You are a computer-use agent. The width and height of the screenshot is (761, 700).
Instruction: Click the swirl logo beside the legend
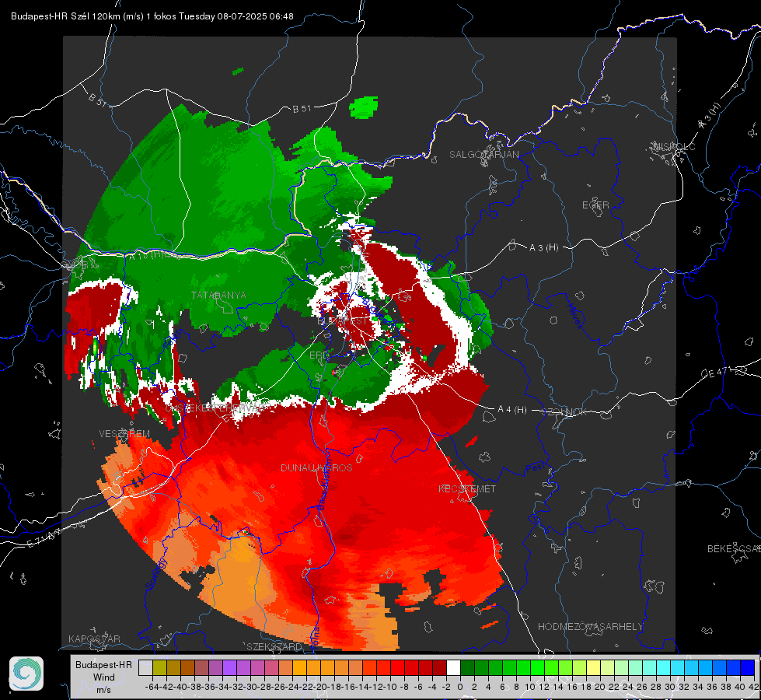coord(26,674)
